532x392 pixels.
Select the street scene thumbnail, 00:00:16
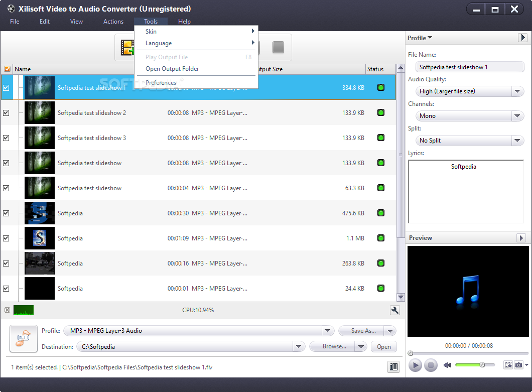39,264
